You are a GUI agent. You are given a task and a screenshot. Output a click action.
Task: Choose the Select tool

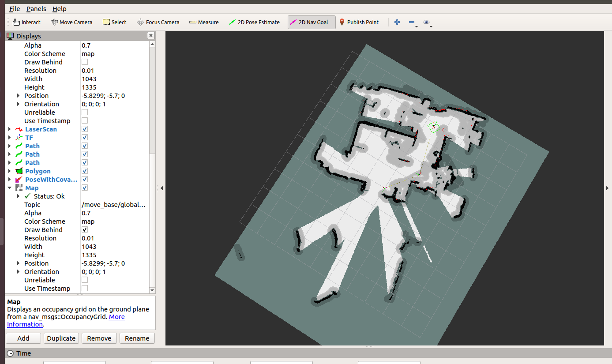(114, 22)
